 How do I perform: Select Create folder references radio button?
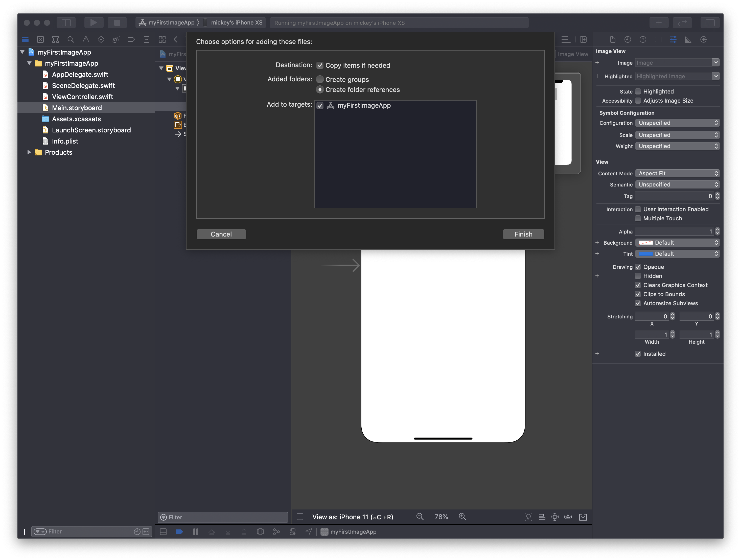point(320,89)
